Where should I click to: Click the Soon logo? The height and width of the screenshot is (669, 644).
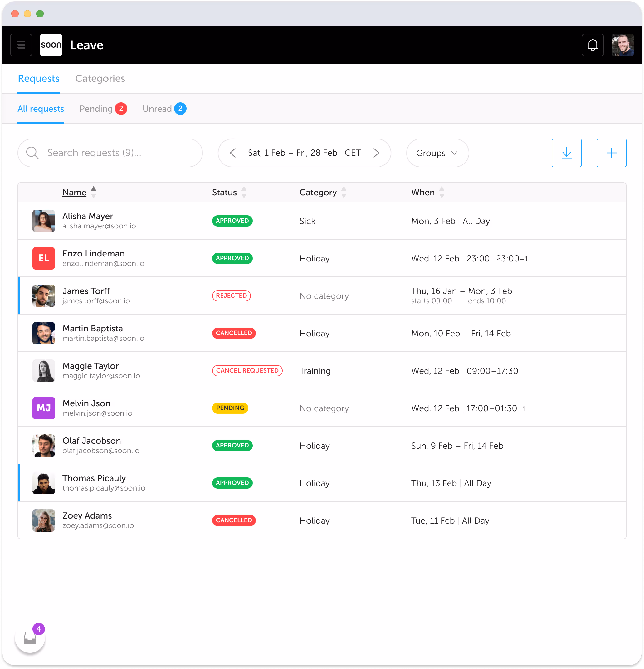click(x=51, y=45)
